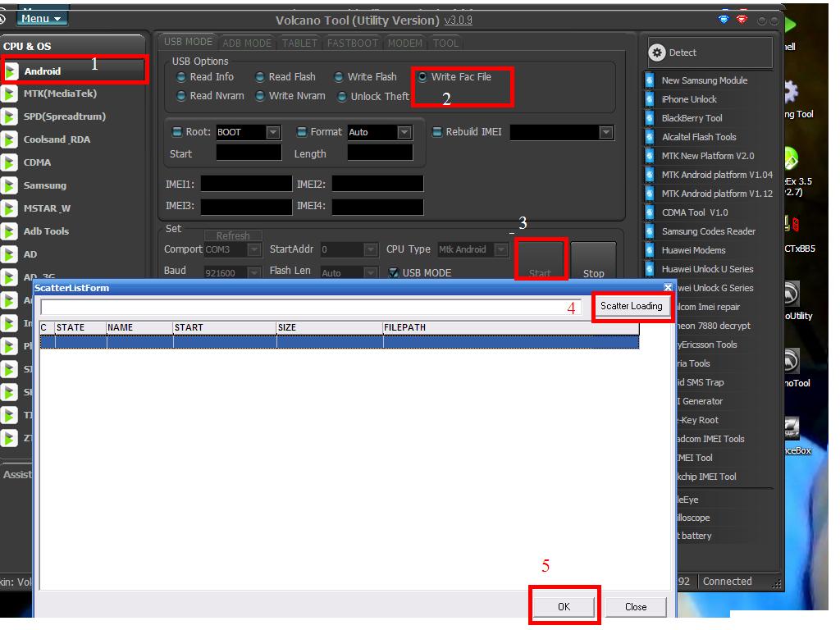840x630 pixels.
Task: Click the Start button
Action: [540, 260]
